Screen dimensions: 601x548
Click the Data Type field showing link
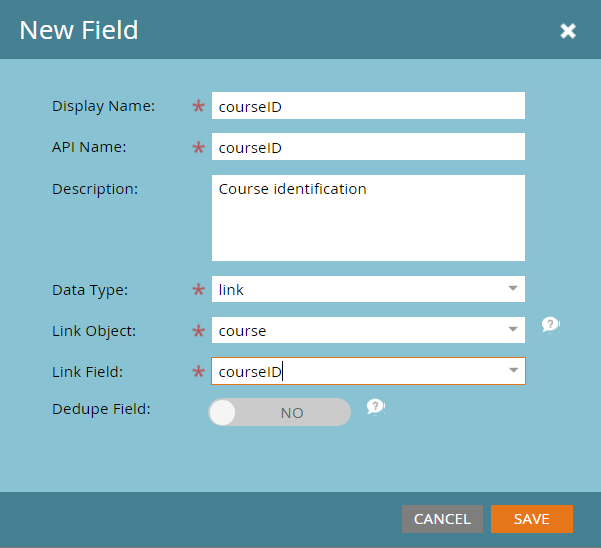(368, 289)
